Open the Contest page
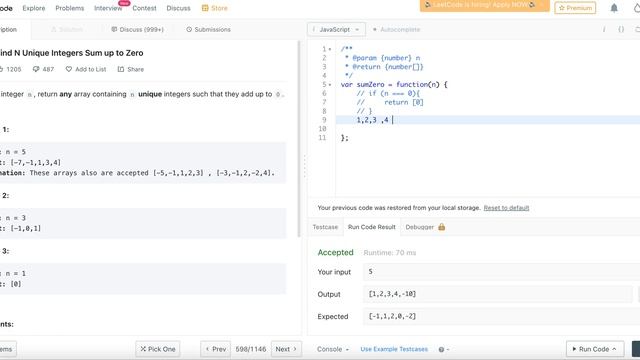This screenshot has height=360, width=640. pos(144,8)
